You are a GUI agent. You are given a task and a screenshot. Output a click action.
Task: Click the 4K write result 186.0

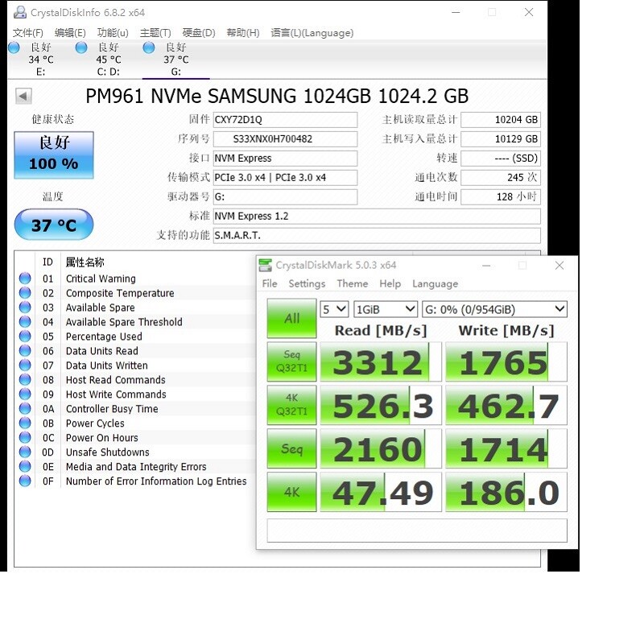click(506, 492)
